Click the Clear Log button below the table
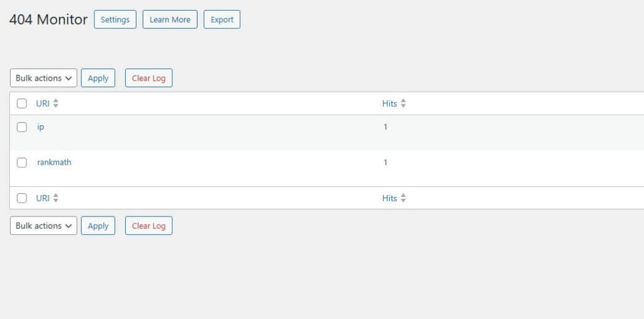 pos(148,226)
